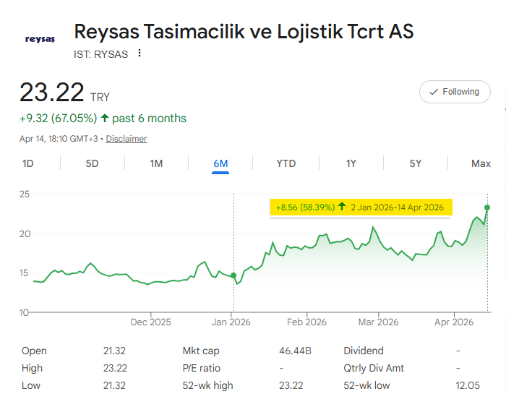This screenshot has width=506, height=420.
Task: Click the highlighted +8.56 (58.39%) tooltip
Action: (361, 207)
